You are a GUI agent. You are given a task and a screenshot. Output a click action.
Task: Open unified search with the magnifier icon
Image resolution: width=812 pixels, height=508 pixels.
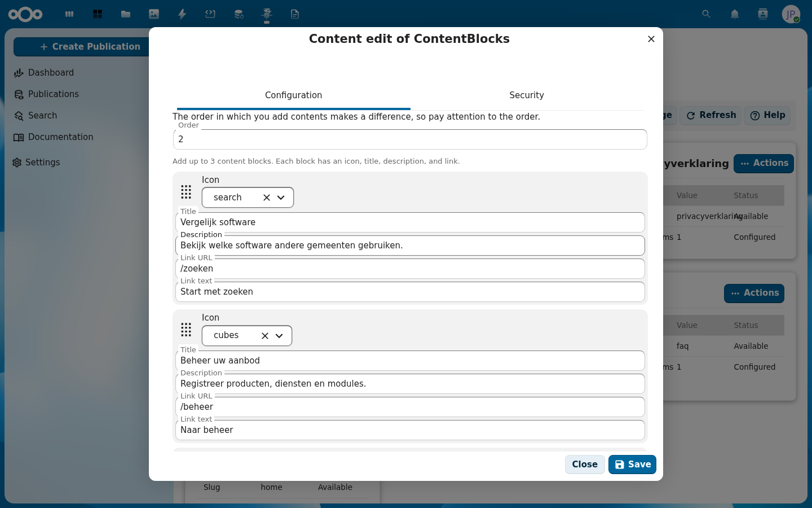pos(706,14)
